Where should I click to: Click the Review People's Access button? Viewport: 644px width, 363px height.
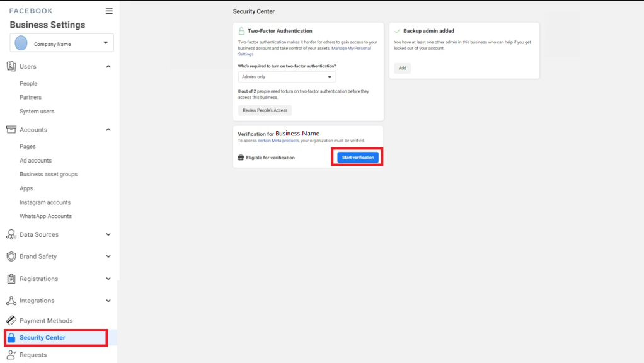click(x=265, y=110)
